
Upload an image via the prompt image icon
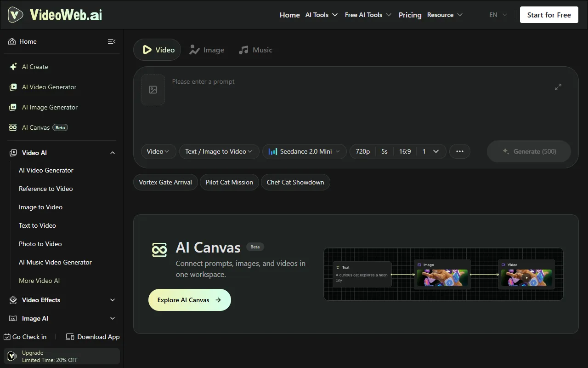153,90
